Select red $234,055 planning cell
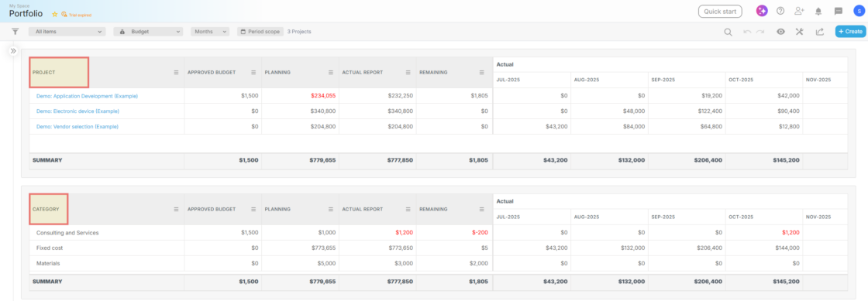The image size is (868, 301). (x=300, y=95)
